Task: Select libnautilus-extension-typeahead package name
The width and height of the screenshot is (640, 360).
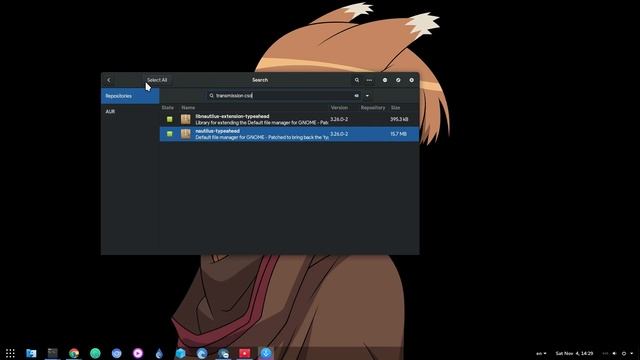Action: (x=232, y=116)
